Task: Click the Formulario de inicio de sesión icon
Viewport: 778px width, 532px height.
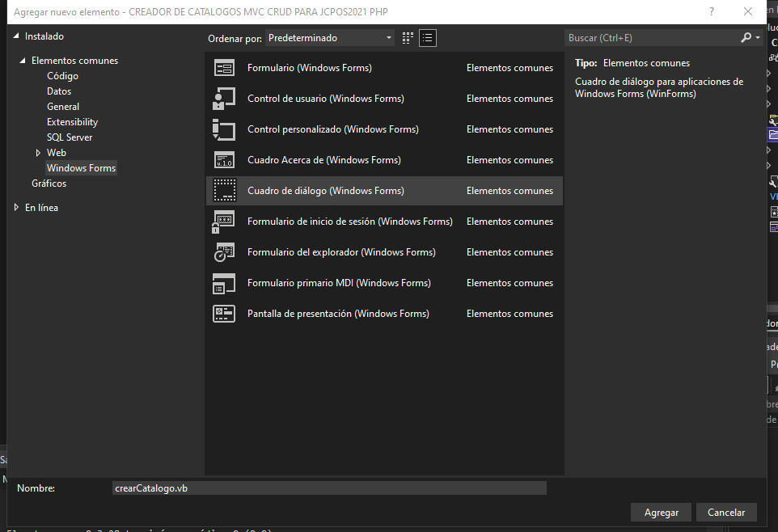Action: (x=224, y=222)
